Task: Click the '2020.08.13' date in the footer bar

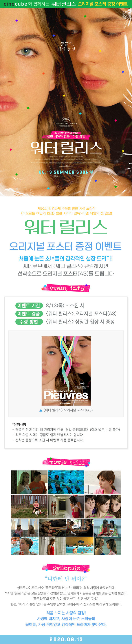Action: [66, 639]
